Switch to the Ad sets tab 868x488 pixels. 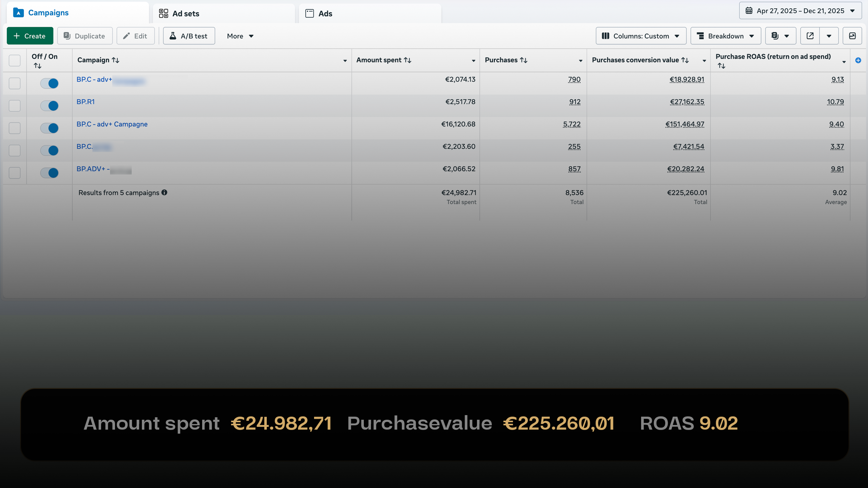(185, 14)
